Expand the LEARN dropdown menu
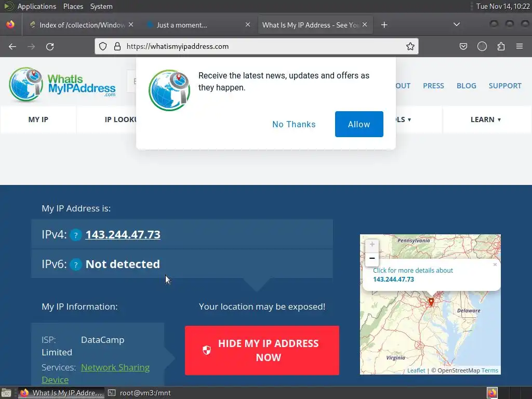532x399 pixels. [486, 119]
